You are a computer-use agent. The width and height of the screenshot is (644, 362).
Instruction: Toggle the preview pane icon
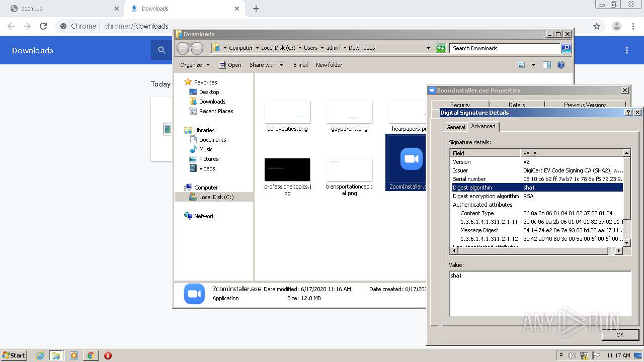(547, 65)
